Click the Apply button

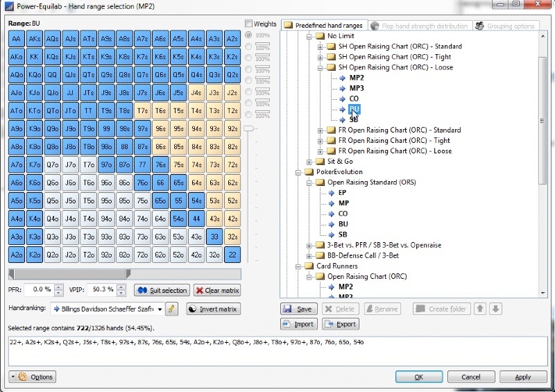pyautogui.click(x=522, y=377)
